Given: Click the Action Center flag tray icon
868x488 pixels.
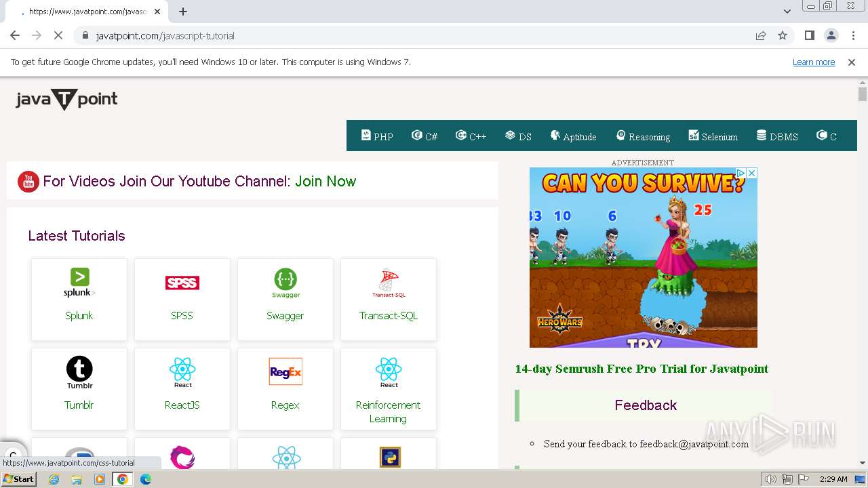Looking at the screenshot, I should point(804,479).
